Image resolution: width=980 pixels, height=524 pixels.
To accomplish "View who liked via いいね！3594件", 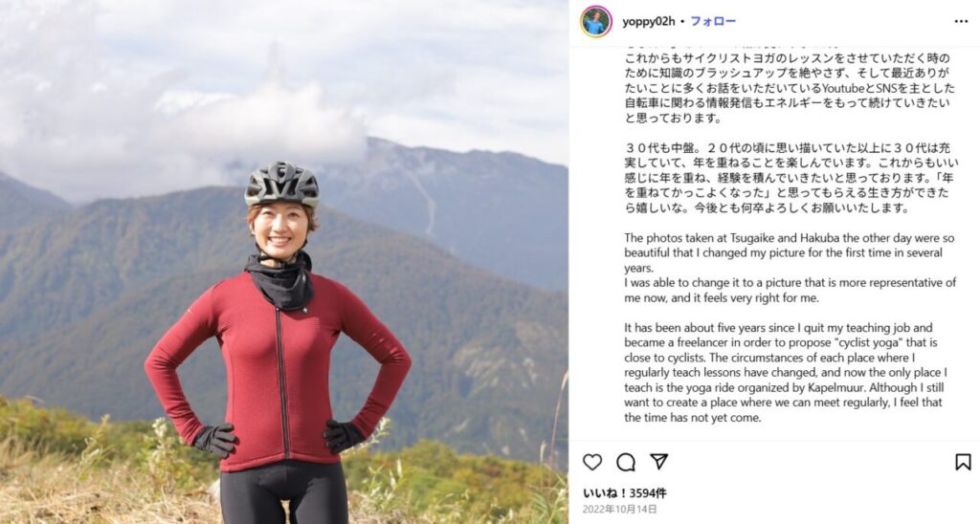I will coord(624,493).
